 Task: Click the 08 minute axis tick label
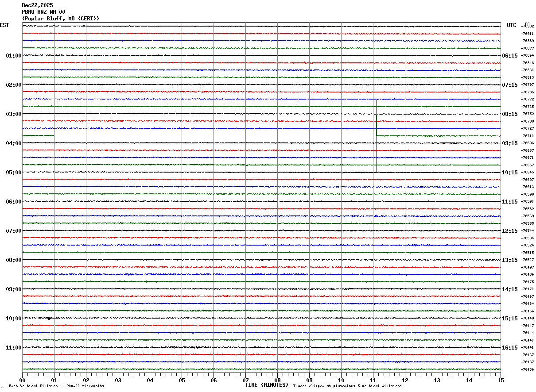pos(277,380)
